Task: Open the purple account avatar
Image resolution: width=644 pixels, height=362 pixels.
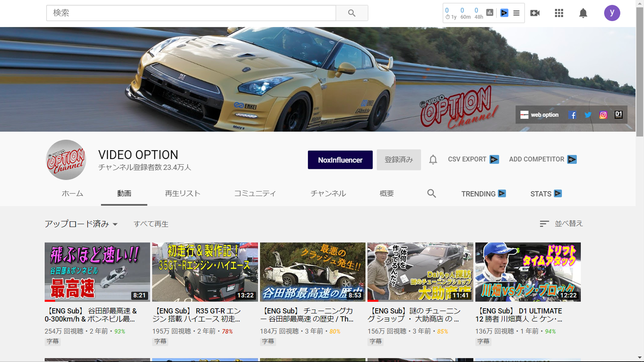Action: coord(612,13)
